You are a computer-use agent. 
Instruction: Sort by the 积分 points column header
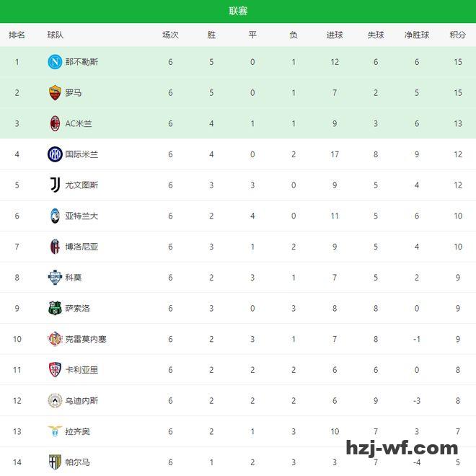tap(457, 35)
